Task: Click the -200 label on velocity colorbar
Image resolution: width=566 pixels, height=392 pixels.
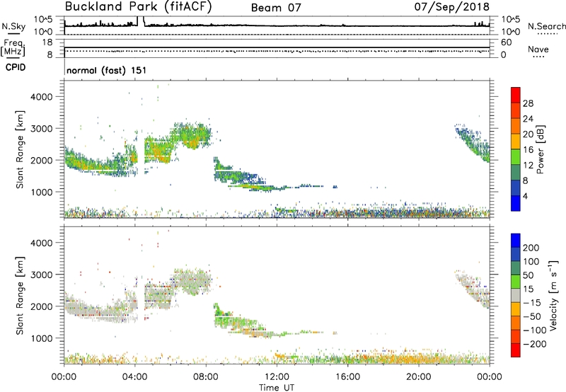Action: (535, 344)
